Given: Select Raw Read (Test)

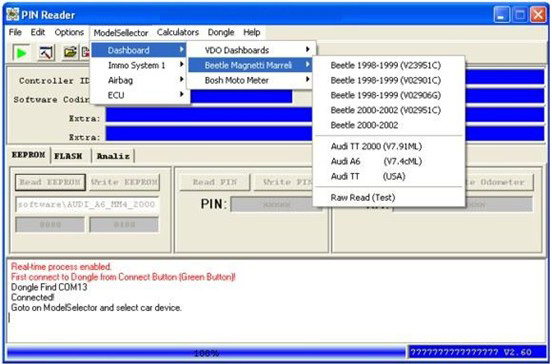Looking at the screenshot, I should [389, 197].
